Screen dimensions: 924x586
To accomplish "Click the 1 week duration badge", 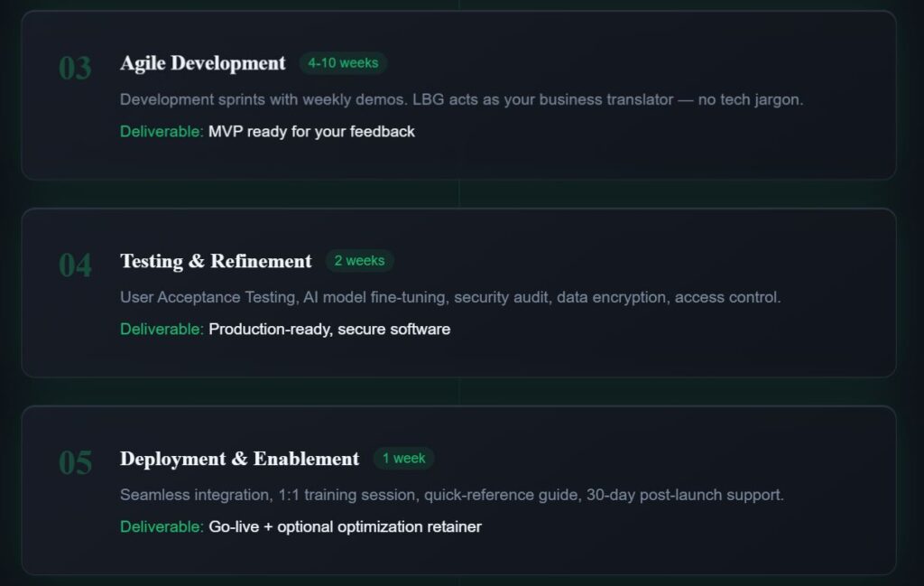I will (403, 459).
